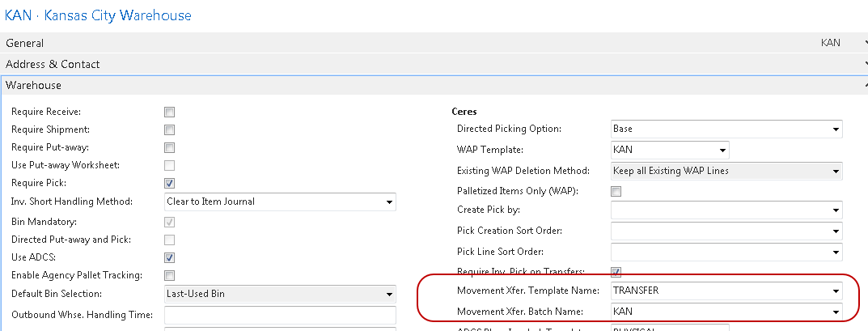Toggle Palletized Items Only (WAP) checkbox
The height and width of the screenshot is (331, 868).
click(616, 191)
